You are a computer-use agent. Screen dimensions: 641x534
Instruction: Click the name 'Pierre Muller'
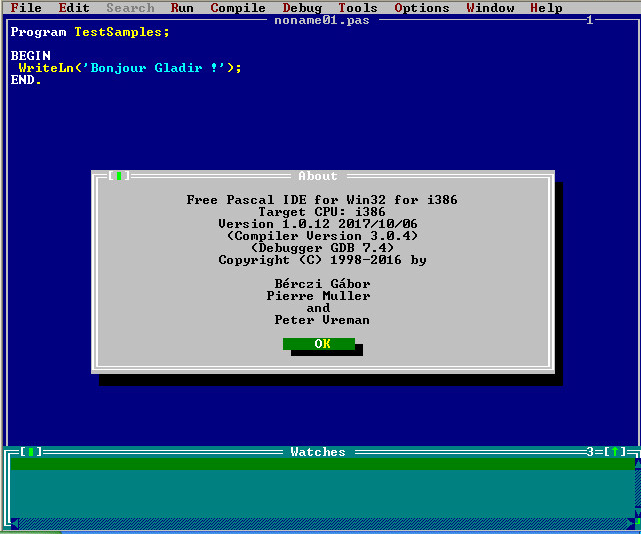pos(318,296)
